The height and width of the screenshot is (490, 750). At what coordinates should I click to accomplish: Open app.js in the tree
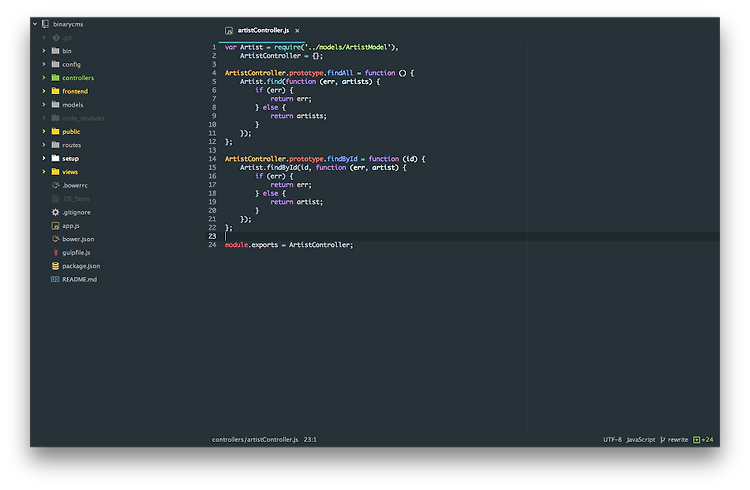(71, 225)
